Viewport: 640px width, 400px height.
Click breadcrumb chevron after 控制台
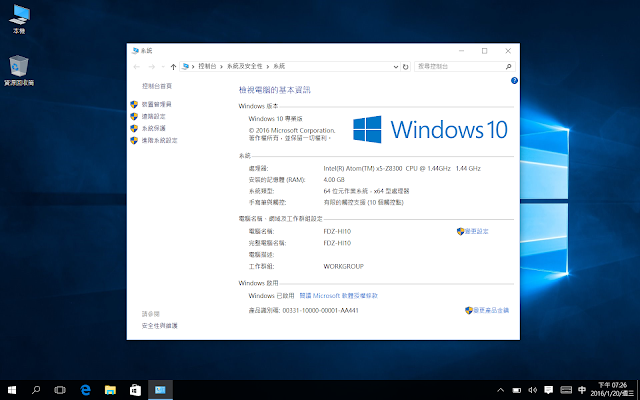point(221,67)
